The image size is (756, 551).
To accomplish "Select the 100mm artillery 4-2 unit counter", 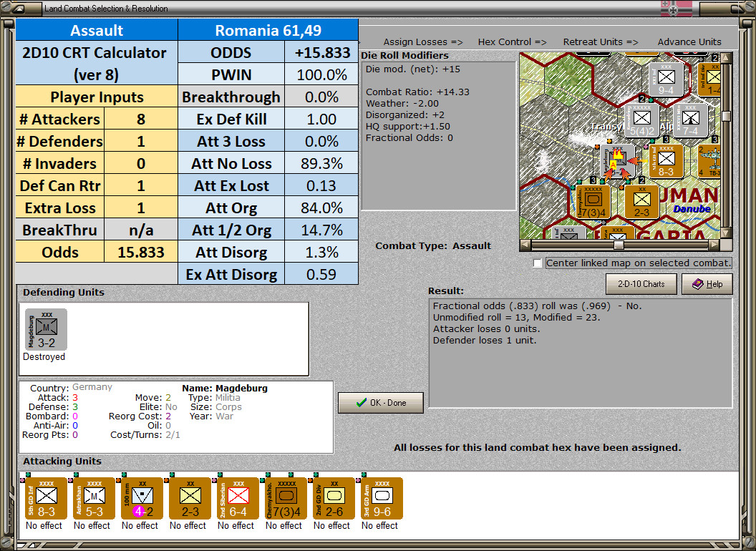I will pos(140,498).
